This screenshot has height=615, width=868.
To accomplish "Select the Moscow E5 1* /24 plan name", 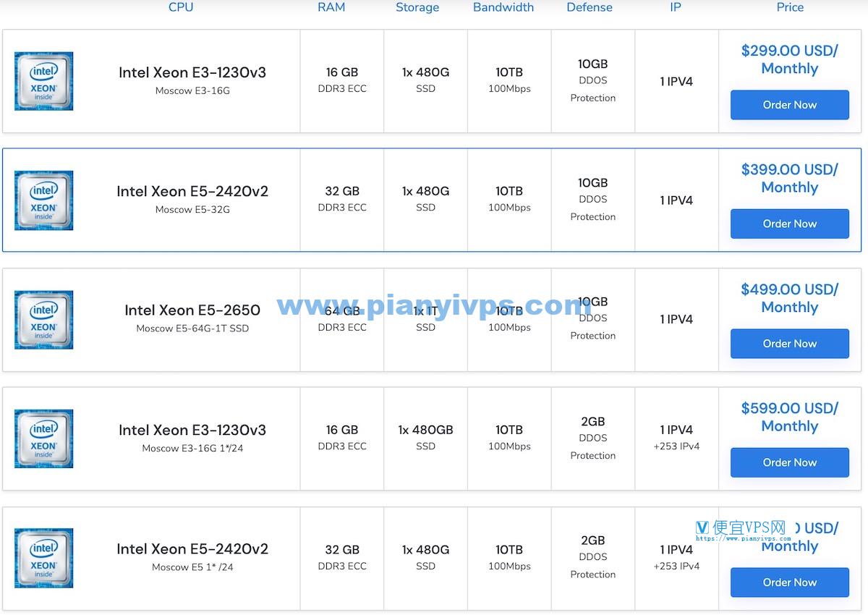I will pyautogui.click(x=192, y=567).
